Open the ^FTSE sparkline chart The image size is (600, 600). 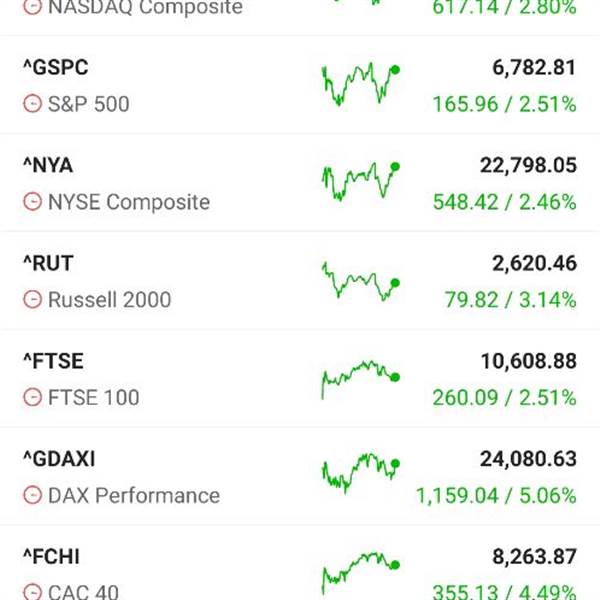pyautogui.click(x=360, y=378)
